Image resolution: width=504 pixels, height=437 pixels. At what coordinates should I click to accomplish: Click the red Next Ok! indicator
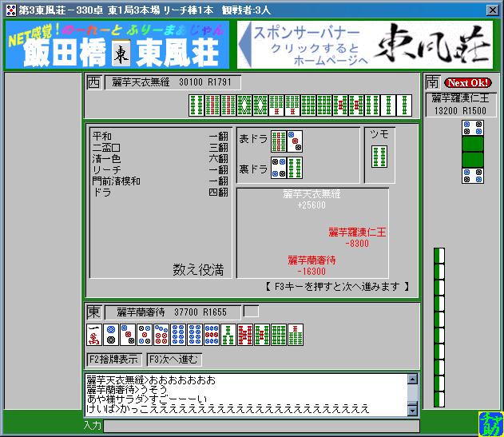click(468, 82)
